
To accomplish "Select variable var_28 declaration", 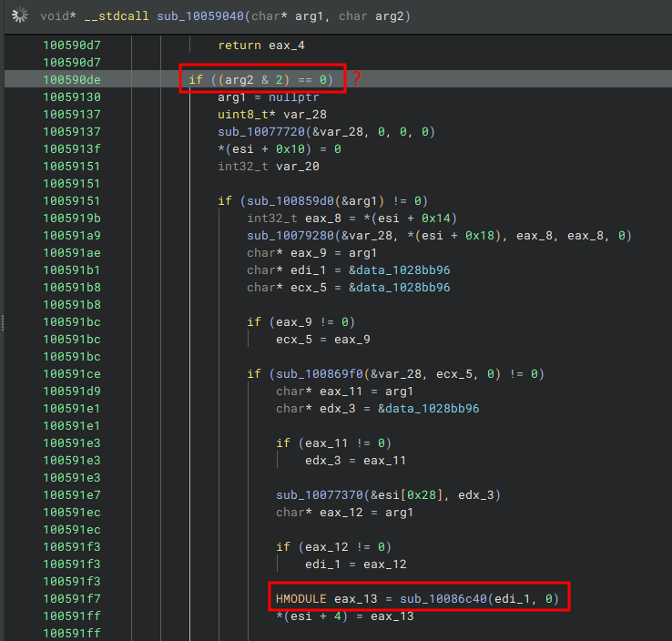I will pyautogui.click(x=272, y=115).
